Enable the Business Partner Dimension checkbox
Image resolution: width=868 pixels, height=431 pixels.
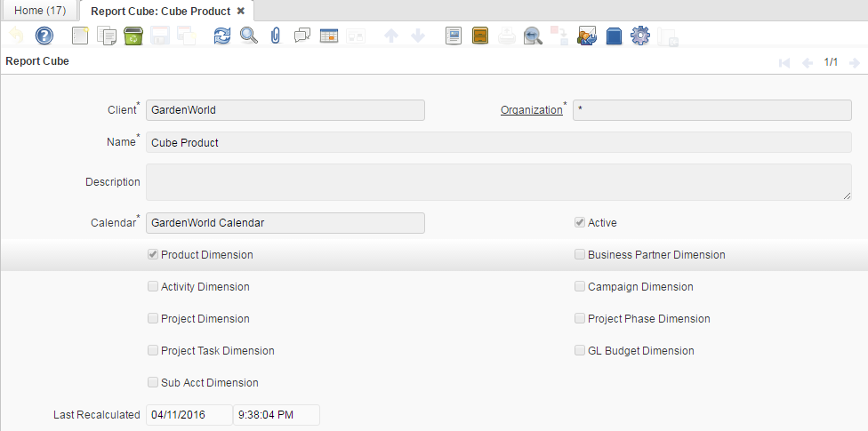pyautogui.click(x=580, y=255)
